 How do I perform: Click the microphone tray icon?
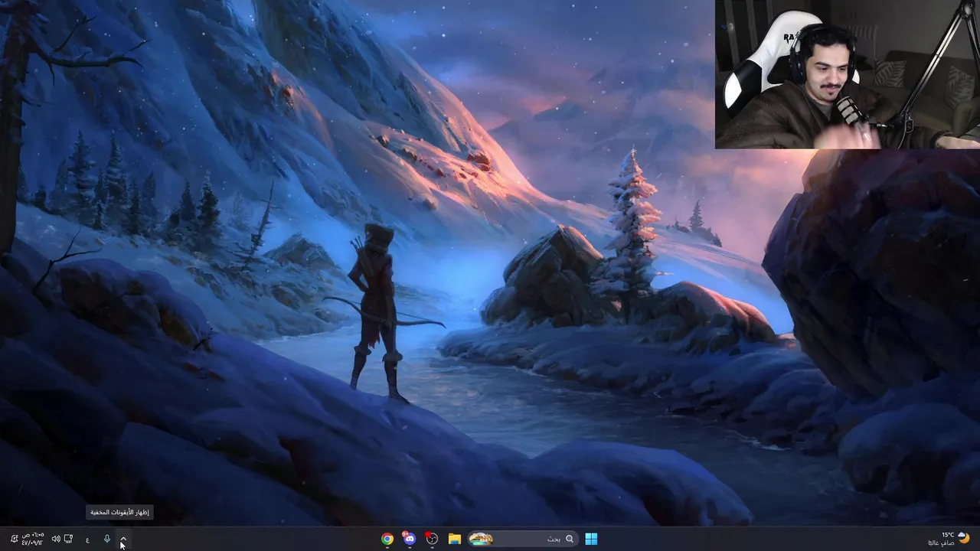point(107,539)
